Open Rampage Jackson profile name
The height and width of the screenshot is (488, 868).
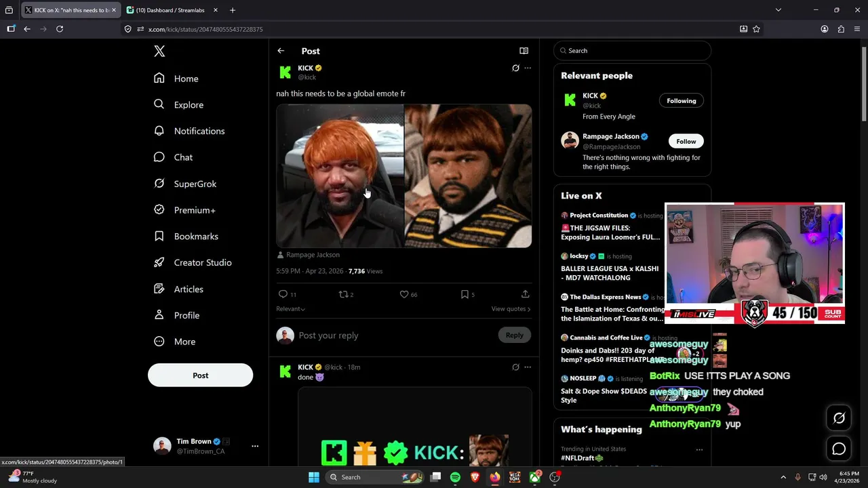click(611, 137)
